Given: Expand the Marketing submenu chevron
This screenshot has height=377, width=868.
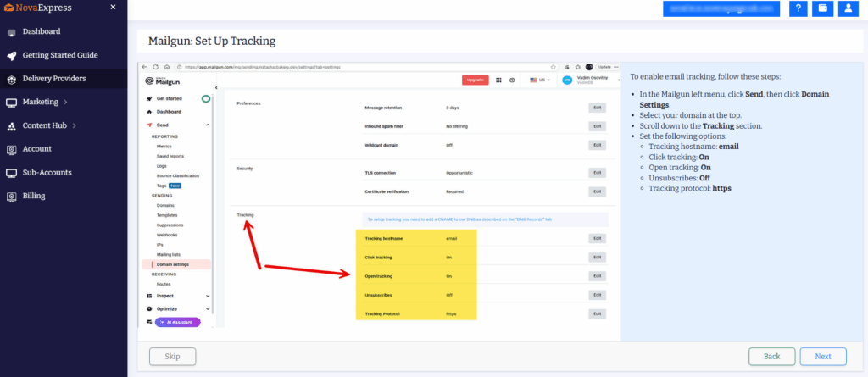Looking at the screenshot, I should (66, 103).
